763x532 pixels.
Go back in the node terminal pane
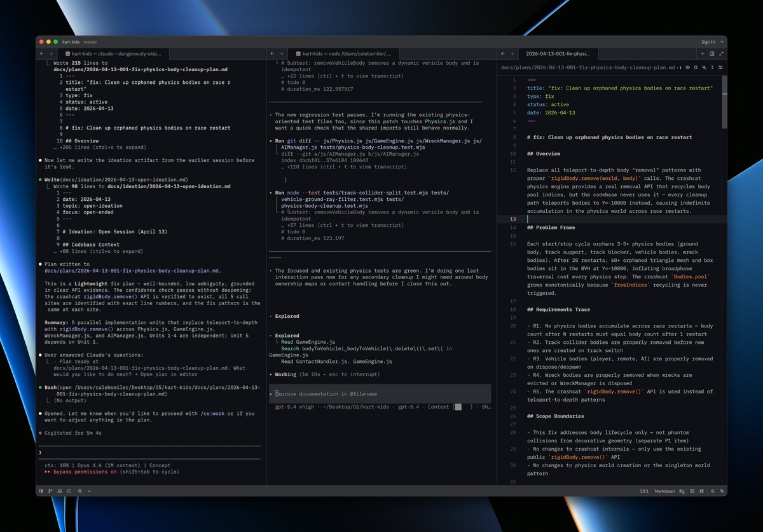(x=272, y=54)
